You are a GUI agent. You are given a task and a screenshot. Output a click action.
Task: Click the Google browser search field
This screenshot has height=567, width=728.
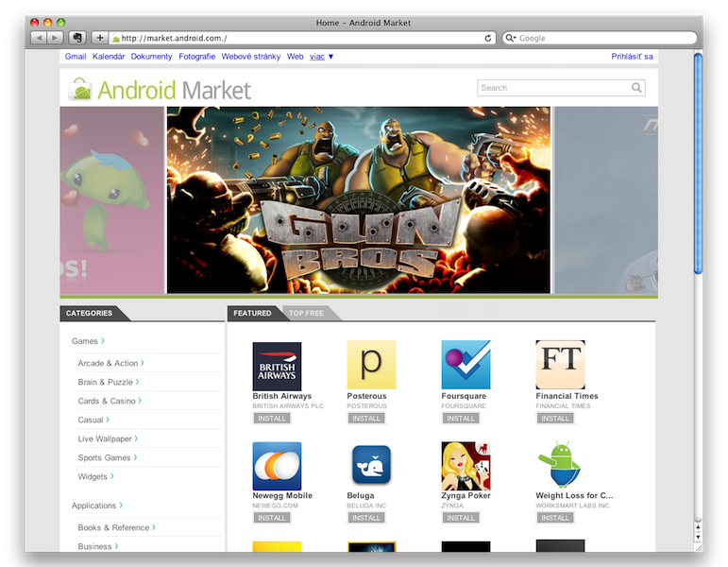click(x=600, y=38)
